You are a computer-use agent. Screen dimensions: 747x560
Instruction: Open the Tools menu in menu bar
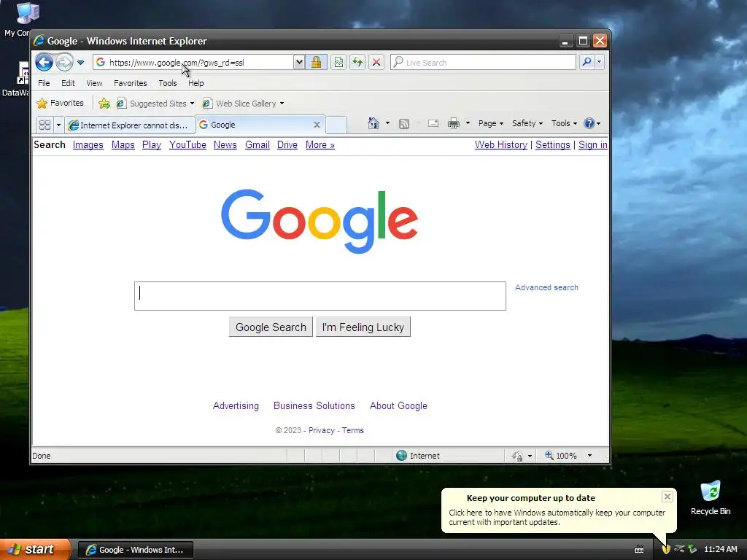(168, 83)
